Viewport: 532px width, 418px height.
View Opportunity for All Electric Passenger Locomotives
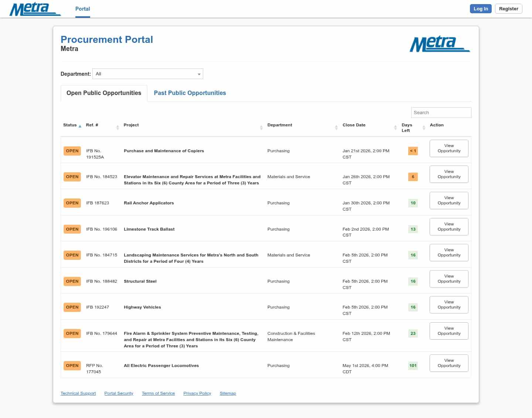[449, 363]
